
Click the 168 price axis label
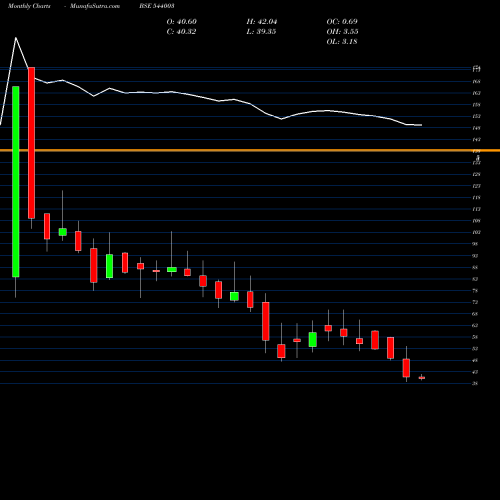(x=476, y=81)
